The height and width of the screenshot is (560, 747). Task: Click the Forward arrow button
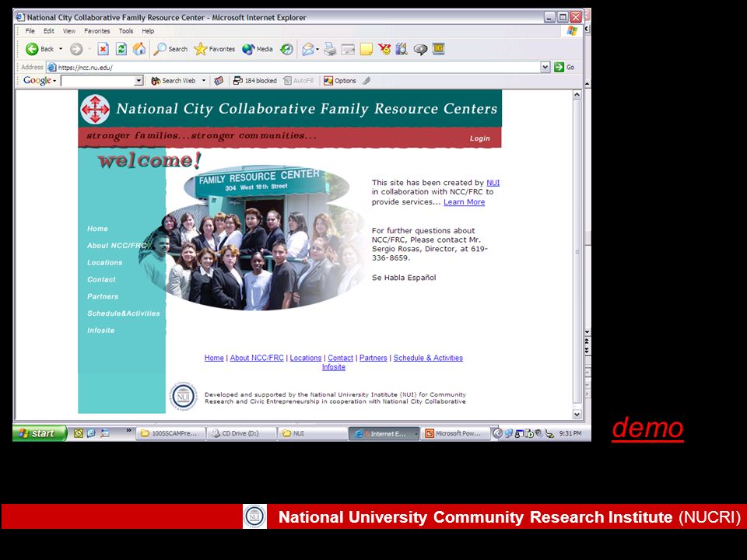pos(76,49)
